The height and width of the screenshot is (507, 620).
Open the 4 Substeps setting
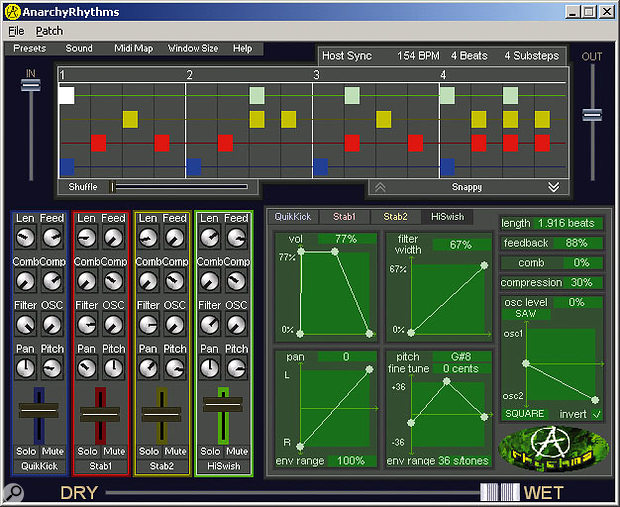[531, 56]
